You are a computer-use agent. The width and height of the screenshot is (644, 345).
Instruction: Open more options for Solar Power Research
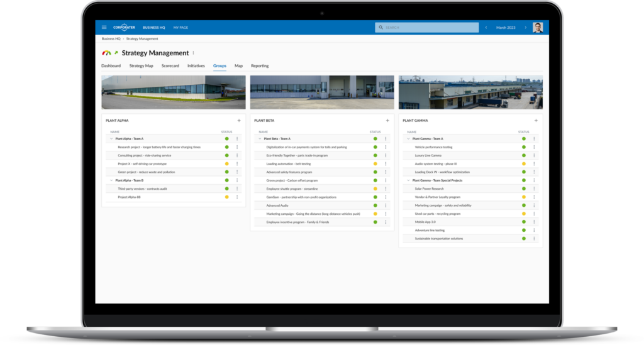[534, 189]
